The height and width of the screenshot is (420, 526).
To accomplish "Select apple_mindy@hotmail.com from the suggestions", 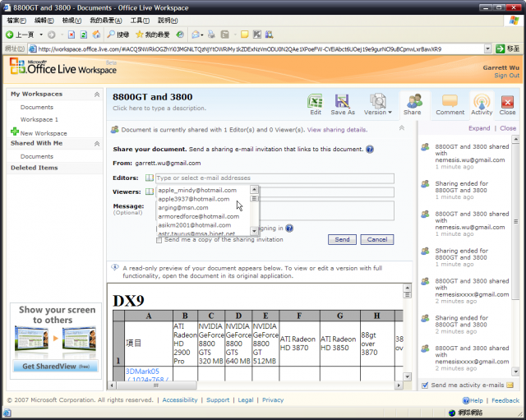I will tap(197, 190).
